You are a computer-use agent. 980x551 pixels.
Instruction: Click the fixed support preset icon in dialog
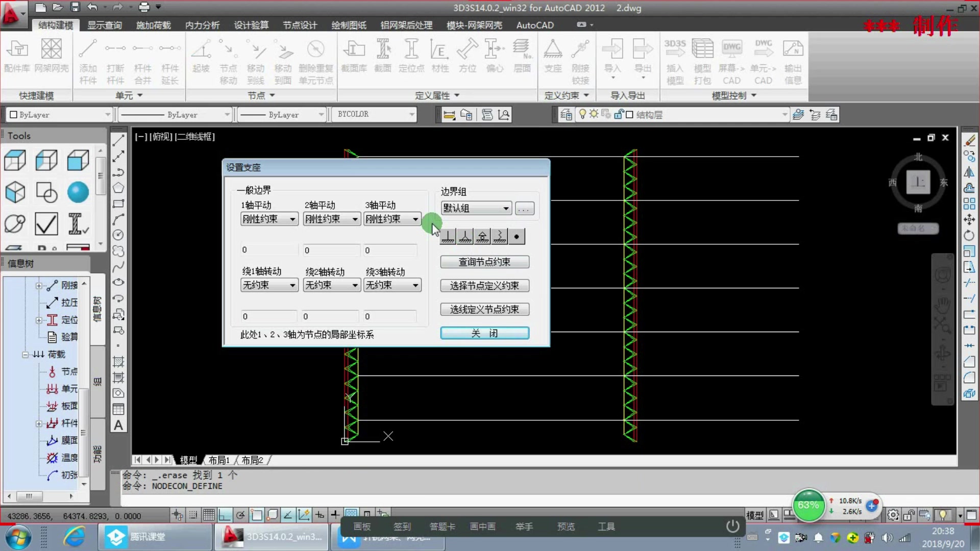tap(448, 237)
